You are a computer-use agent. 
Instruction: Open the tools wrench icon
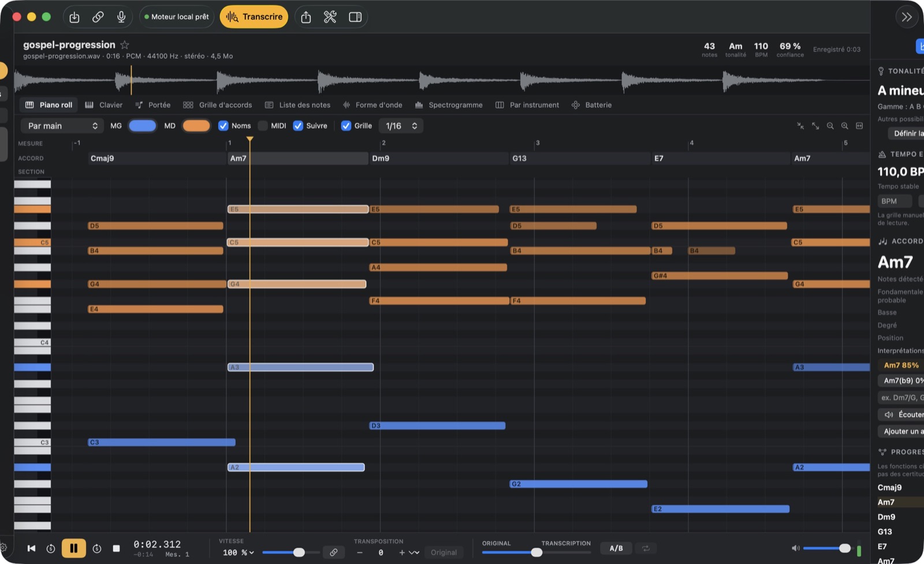tap(330, 17)
